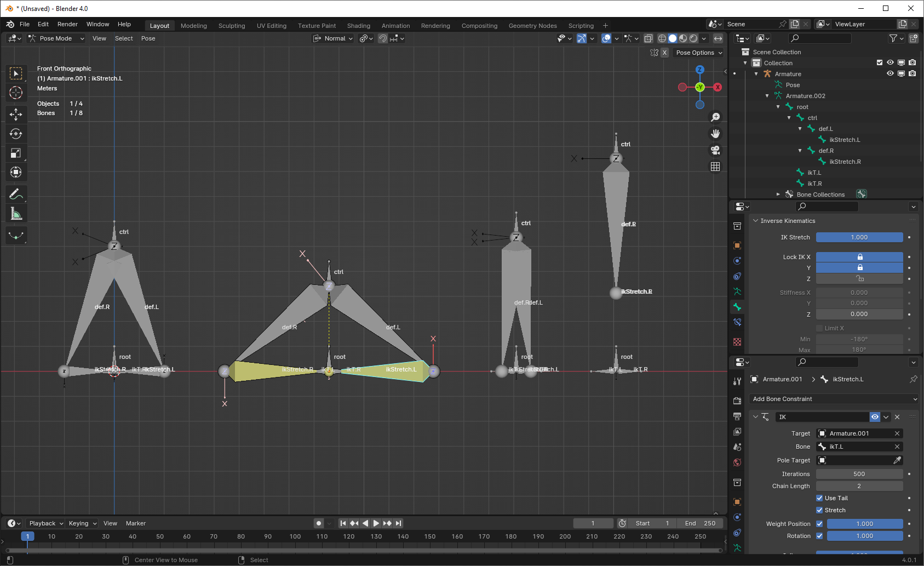Screen dimensions: 924x566
Task: Click the zoom view magnifier icon
Action: point(715,117)
